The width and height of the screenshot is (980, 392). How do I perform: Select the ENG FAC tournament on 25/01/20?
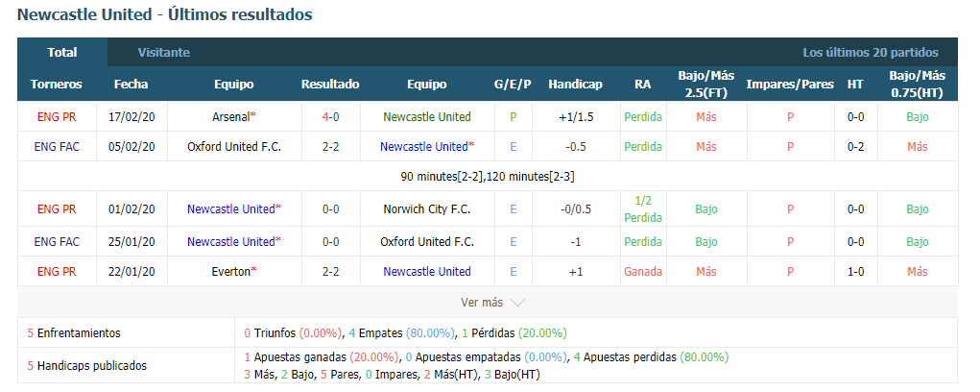click(57, 242)
